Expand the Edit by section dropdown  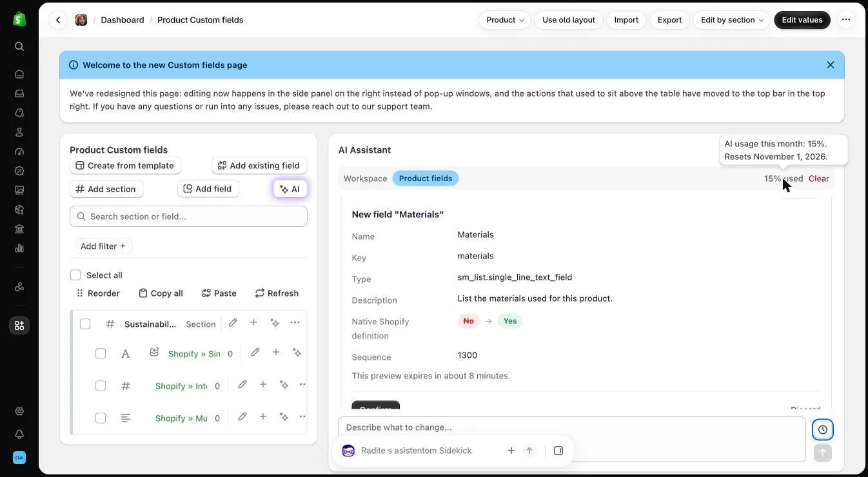pyautogui.click(x=732, y=20)
